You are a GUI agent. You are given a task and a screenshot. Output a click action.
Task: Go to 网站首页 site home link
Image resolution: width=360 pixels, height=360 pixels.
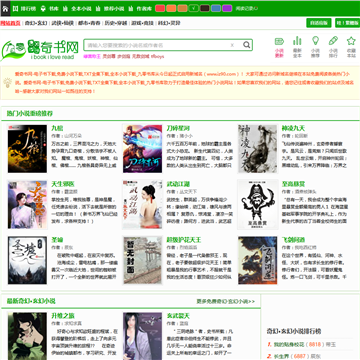click(x=10, y=23)
